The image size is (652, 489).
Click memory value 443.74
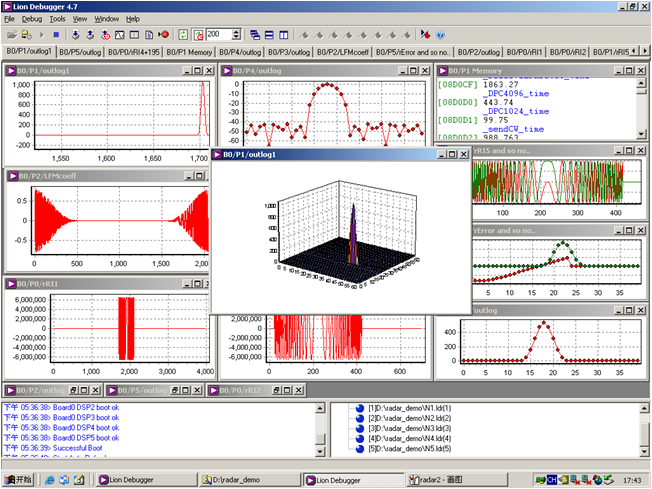(498, 102)
